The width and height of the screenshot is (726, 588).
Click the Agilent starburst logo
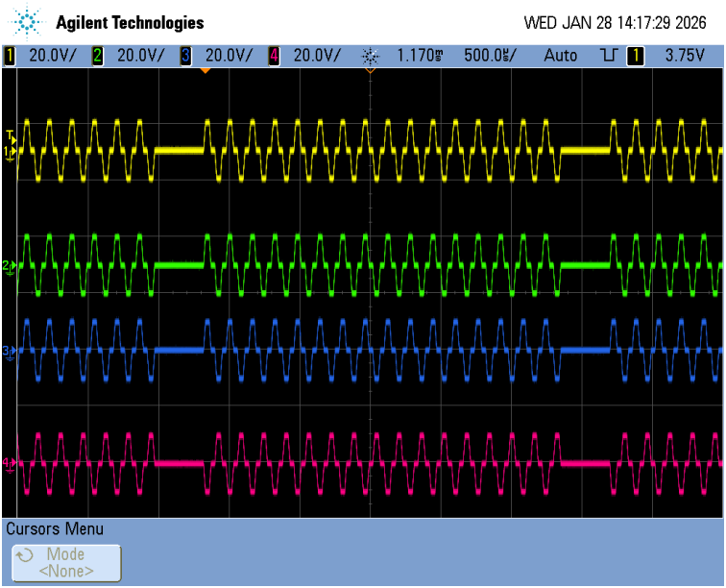(28, 21)
